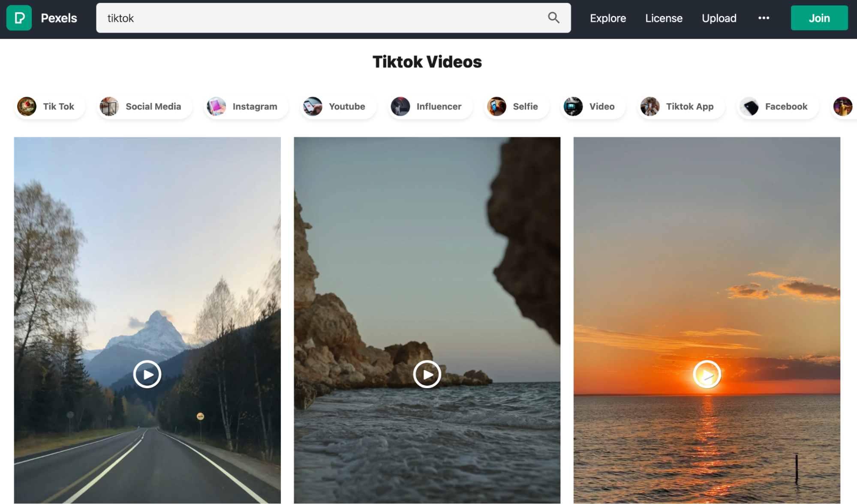The width and height of the screenshot is (857, 504).
Task: Select the Tik Tok tag chip
Action: pyautogui.click(x=50, y=106)
